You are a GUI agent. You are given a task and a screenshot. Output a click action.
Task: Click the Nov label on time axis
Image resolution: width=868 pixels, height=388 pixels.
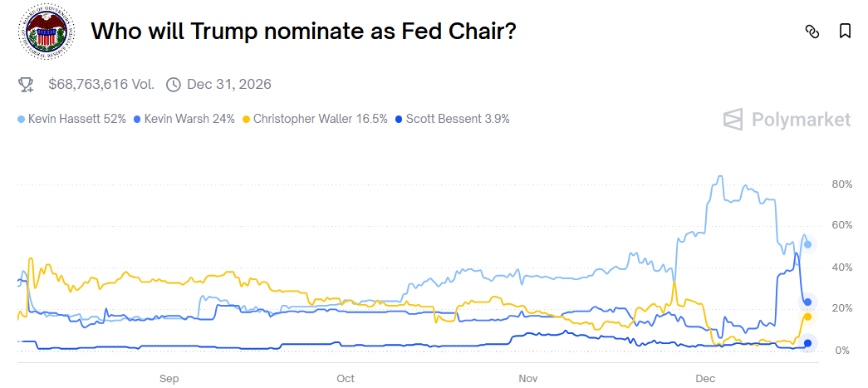pos(528,379)
